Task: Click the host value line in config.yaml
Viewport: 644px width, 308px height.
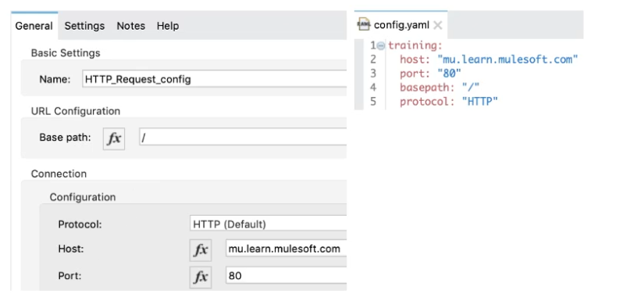Action: tap(489, 59)
